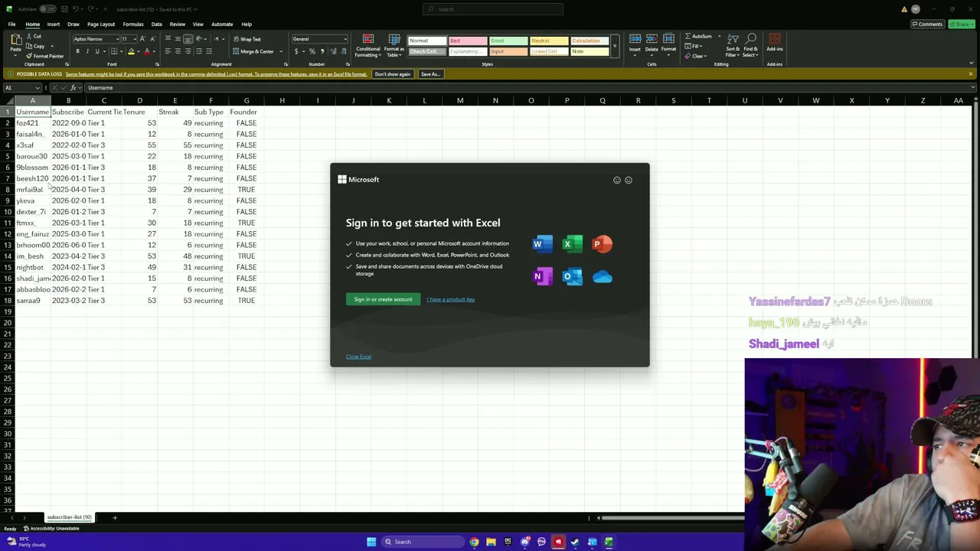The width and height of the screenshot is (980, 551).
Task: Dismiss the data loss warning bar
Action: (971, 74)
